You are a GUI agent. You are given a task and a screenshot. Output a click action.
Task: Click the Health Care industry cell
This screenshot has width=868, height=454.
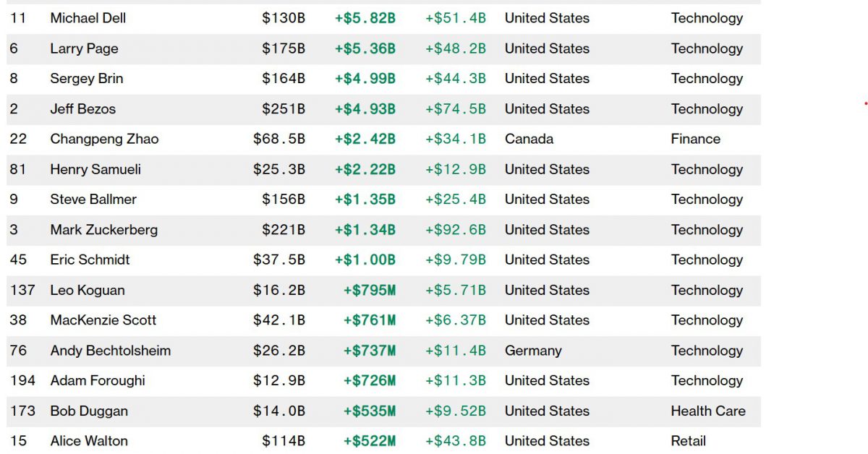click(708, 411)
